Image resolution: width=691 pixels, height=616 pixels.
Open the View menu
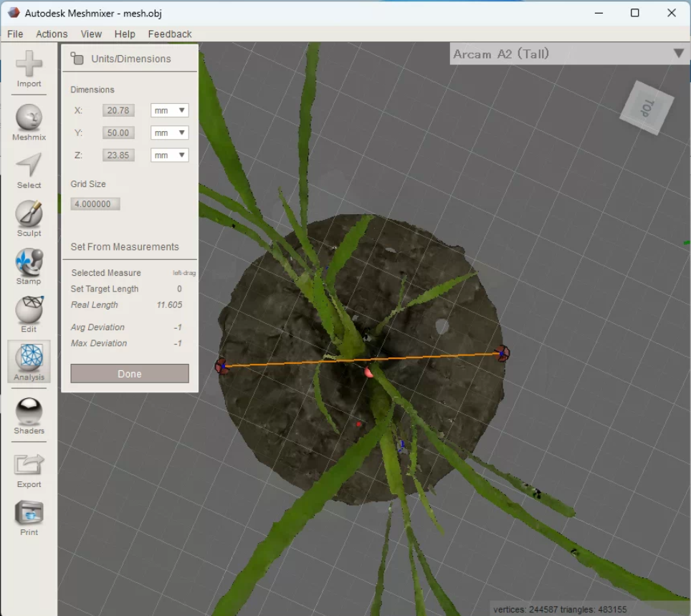[x=91, y=34]
